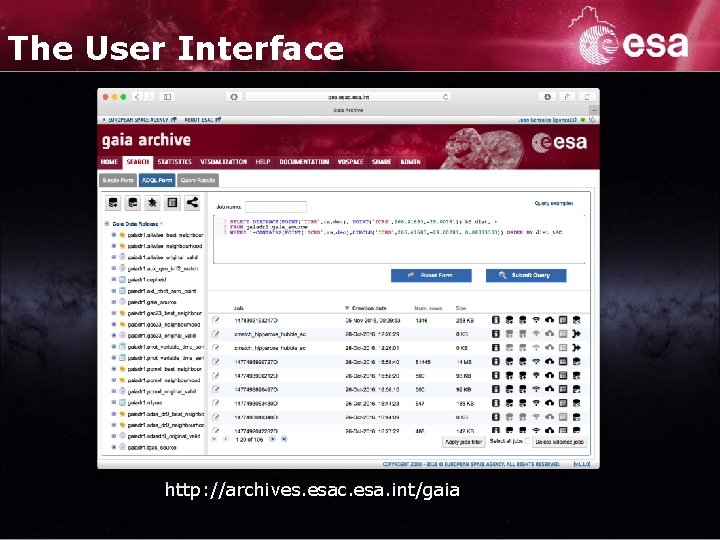Screen dimensions: 720x540
Task: Select gaiadr1.ext_phot_zero_point in the tree
Action: point(162,291)
